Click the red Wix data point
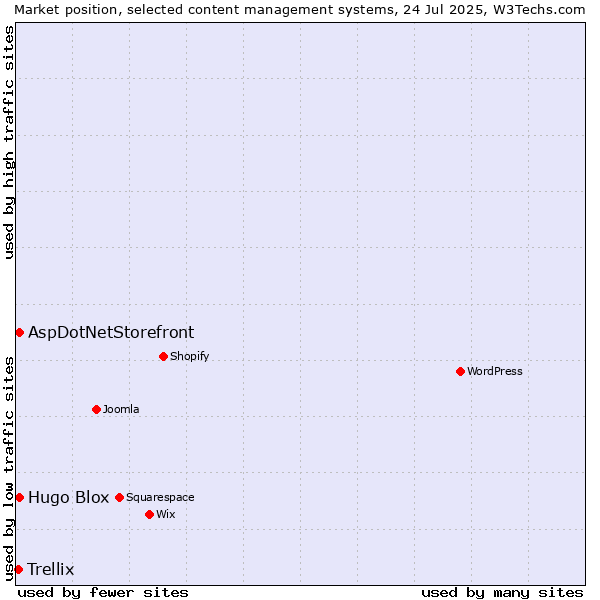 point(150,515)
